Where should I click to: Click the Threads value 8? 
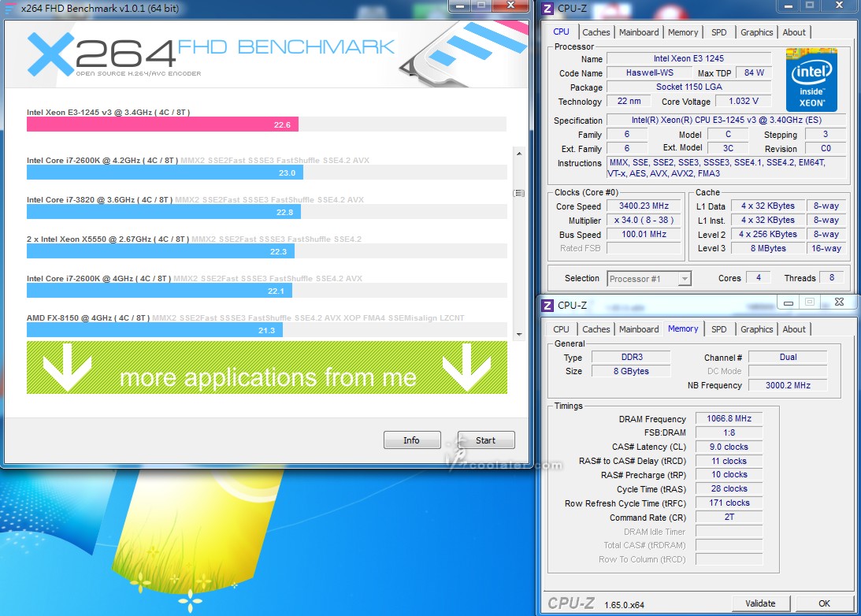tap(832, 278)
